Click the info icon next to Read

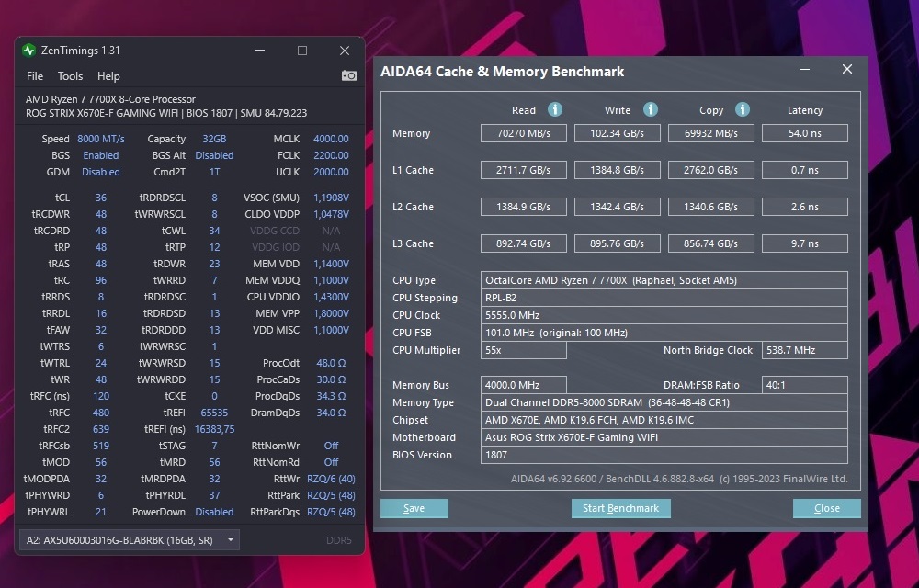tap(554, 109)
